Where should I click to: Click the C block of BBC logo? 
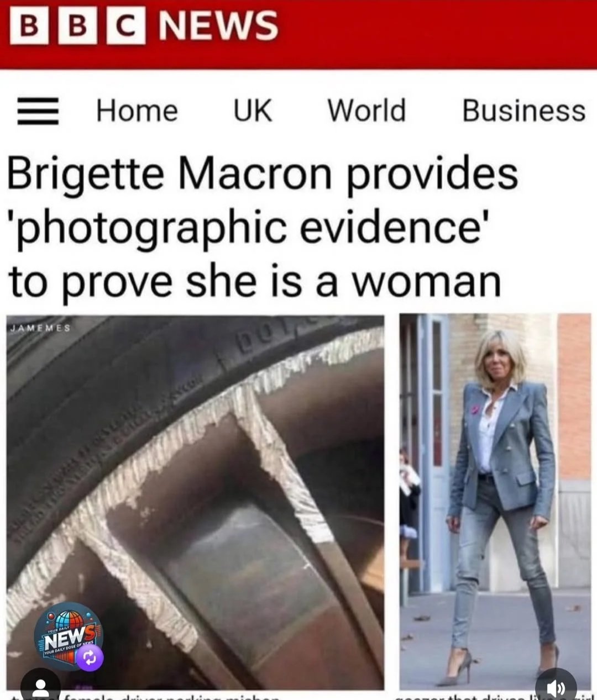pyautogui.click(x=126, y=26)
